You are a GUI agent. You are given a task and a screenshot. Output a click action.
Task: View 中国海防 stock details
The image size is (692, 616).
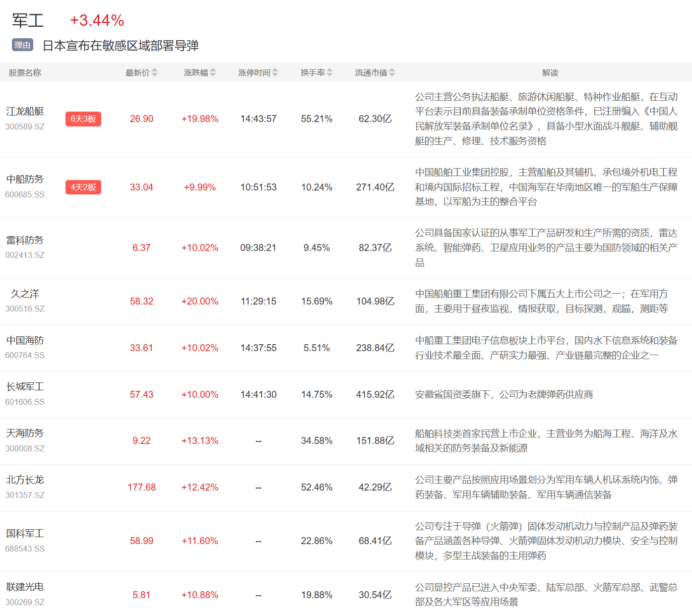pos(25,341)
